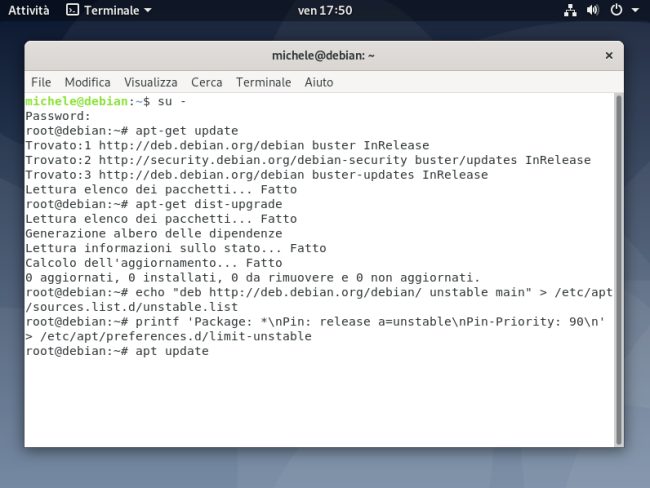Screen dimensions: 650x488
Task: Open the Terminale menu in menu bar
Action: point(264,82)
